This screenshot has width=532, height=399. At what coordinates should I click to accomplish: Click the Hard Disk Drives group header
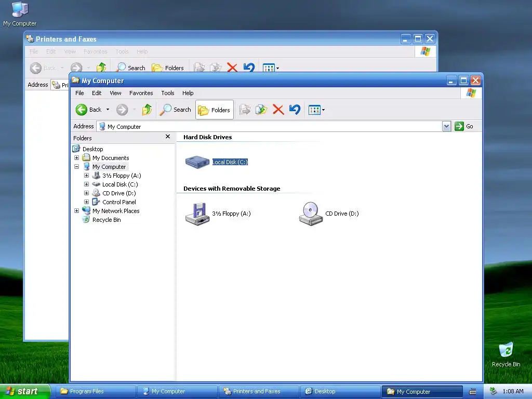point(208,137)
